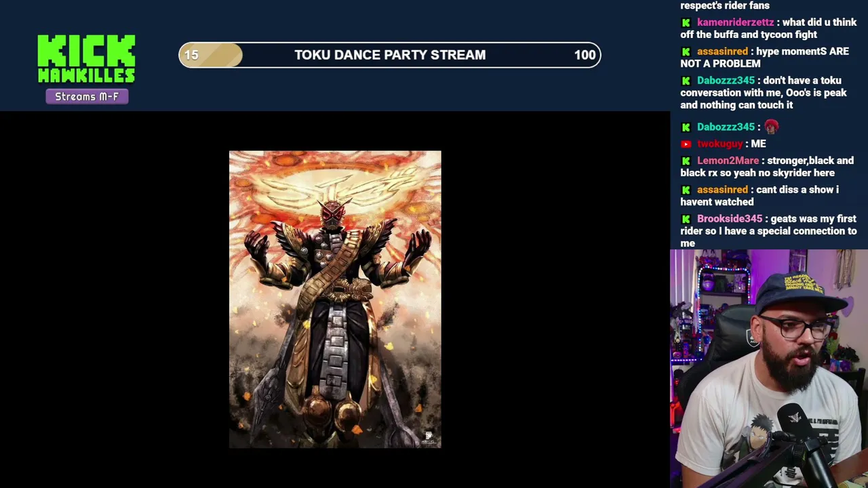The height and width of the screenshot is (488, 868).
Task: Open twokuguy's chat username
Action: pos(719,144)
